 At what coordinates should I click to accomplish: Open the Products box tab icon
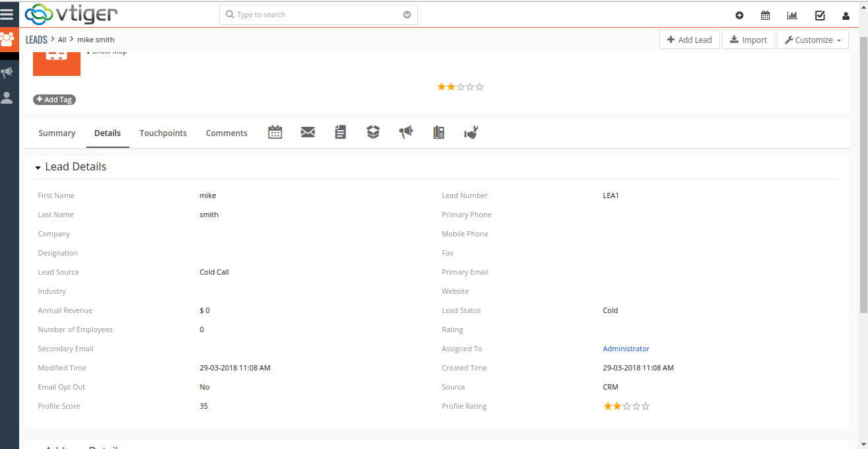pos(373,132)
